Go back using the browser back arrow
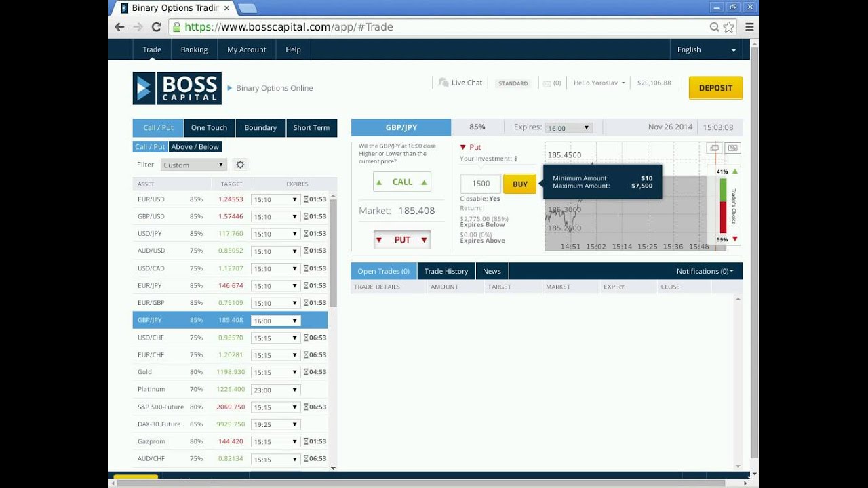The height and width of the screenshot is (488, 868). 119,27
